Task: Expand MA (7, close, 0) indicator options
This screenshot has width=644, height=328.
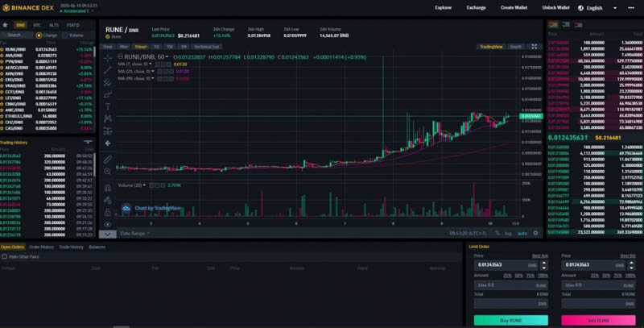Action: (x=151, y=64)
